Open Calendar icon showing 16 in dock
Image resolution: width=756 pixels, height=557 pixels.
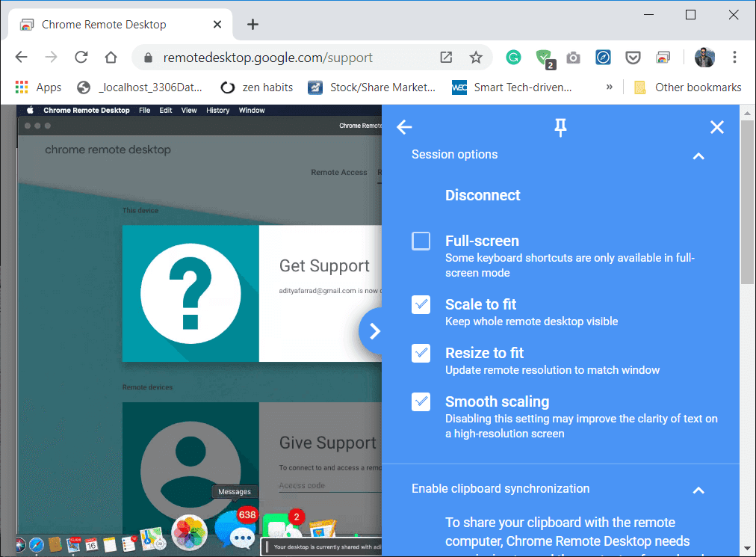coord(91,544)
